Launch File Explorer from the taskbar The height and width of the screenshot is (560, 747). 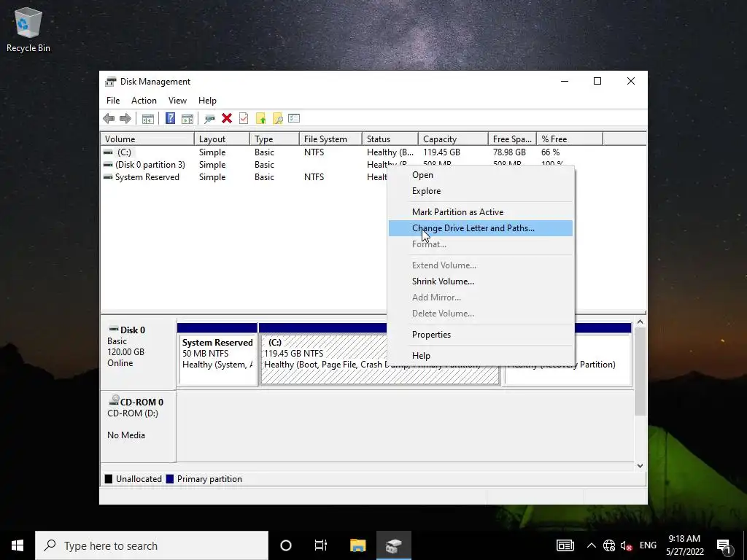[x=357, y=545]
